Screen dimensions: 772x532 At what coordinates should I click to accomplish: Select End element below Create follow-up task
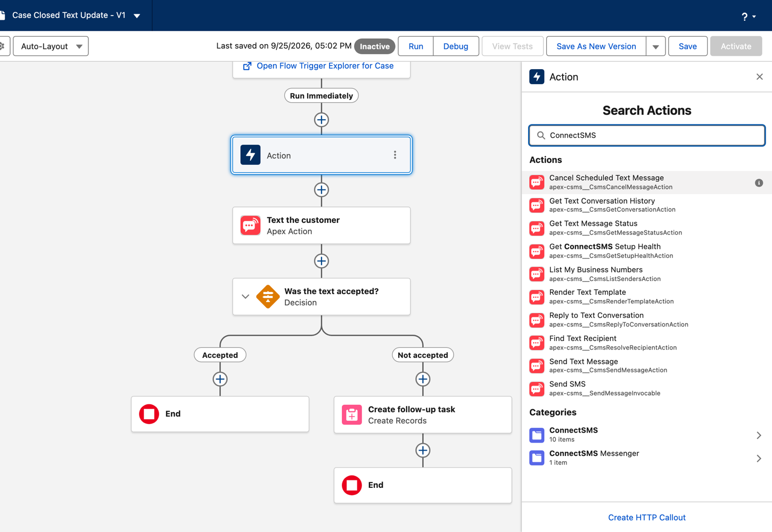point(423,485)
